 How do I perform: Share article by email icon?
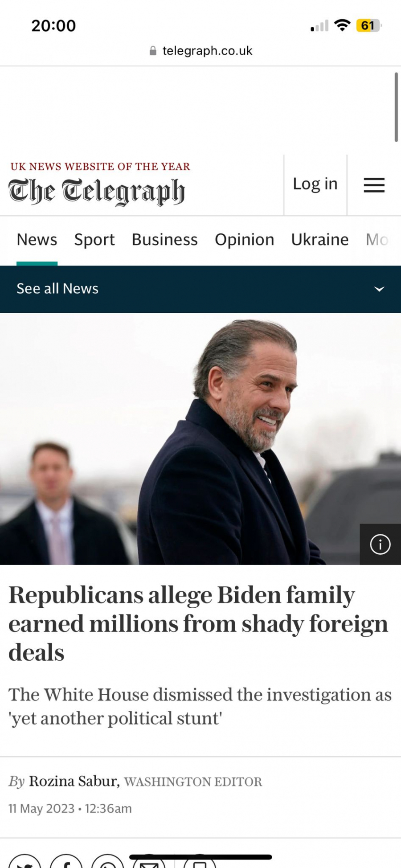point(149,864)
